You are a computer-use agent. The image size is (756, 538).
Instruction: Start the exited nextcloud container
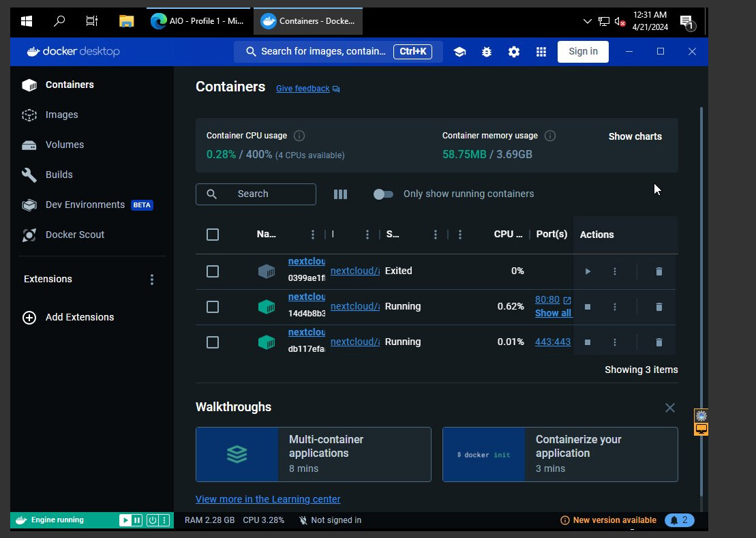[588, 271]
